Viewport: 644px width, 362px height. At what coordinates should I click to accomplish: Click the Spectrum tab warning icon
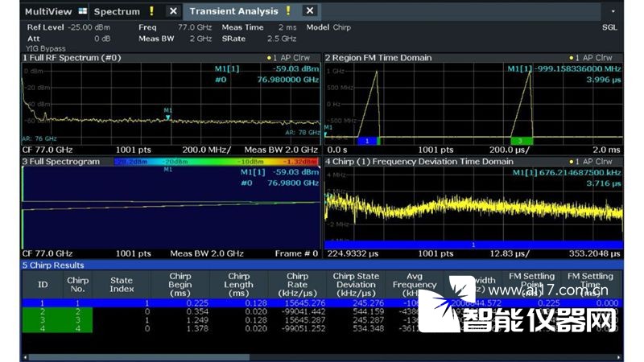pos(151,11)
